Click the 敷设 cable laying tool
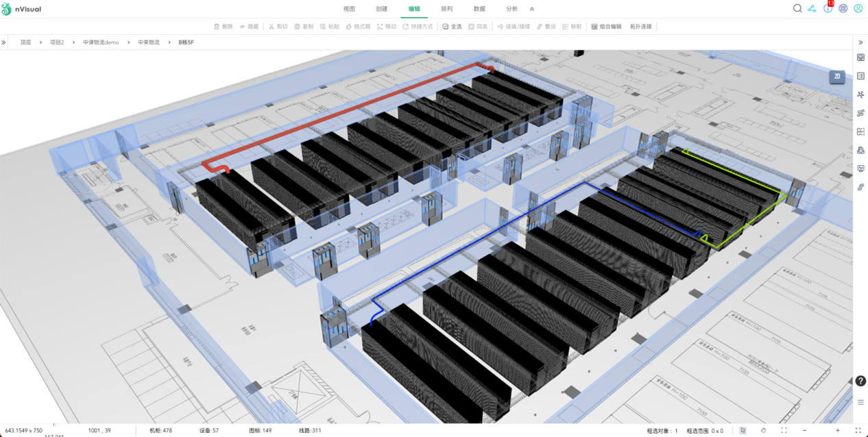The width and height of the screenshot is (868, 437). 546,27
